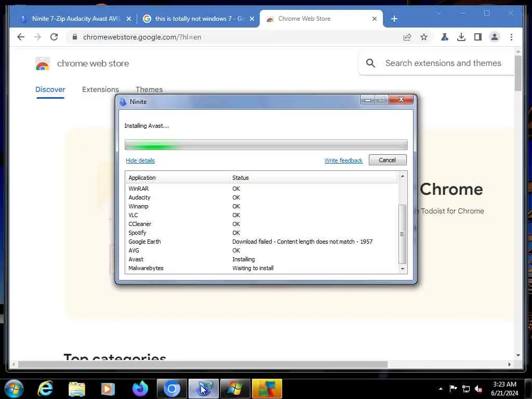
Task: Go back using the Chrome back arrow
Action: pos(21,37)
